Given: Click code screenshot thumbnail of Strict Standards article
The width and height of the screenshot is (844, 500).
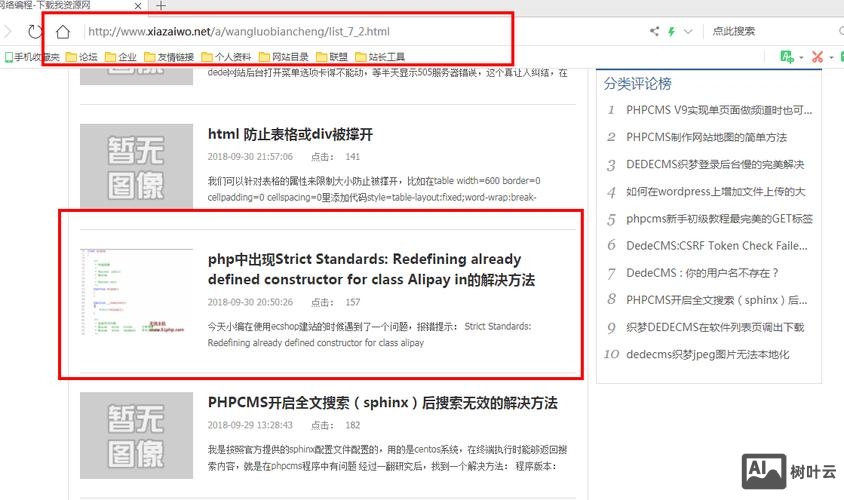Looking at the screenshot, I should click(x=136, y=292).
